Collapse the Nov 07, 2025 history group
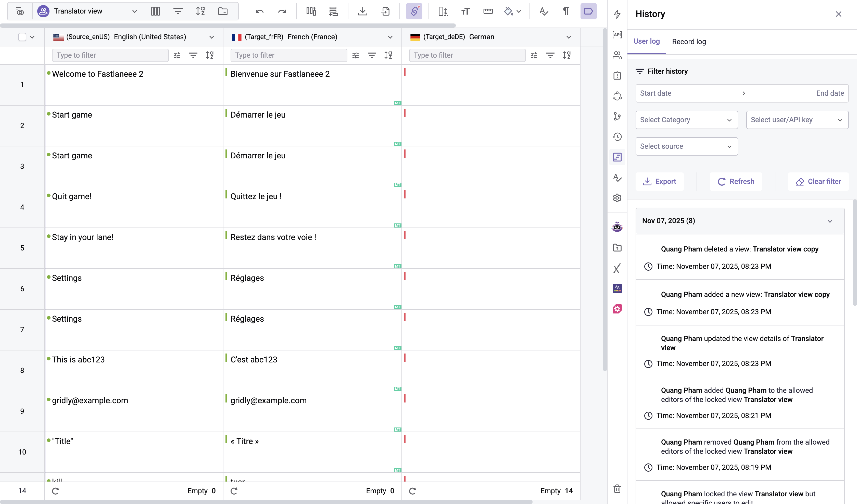The height and width of the screenshot is (504, 857). pyautogui.click(x=829, y=221)
